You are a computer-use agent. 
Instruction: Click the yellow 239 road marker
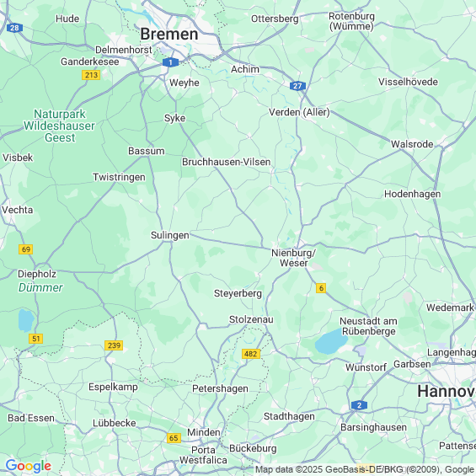pyautogui.click(x=114, y=345)
